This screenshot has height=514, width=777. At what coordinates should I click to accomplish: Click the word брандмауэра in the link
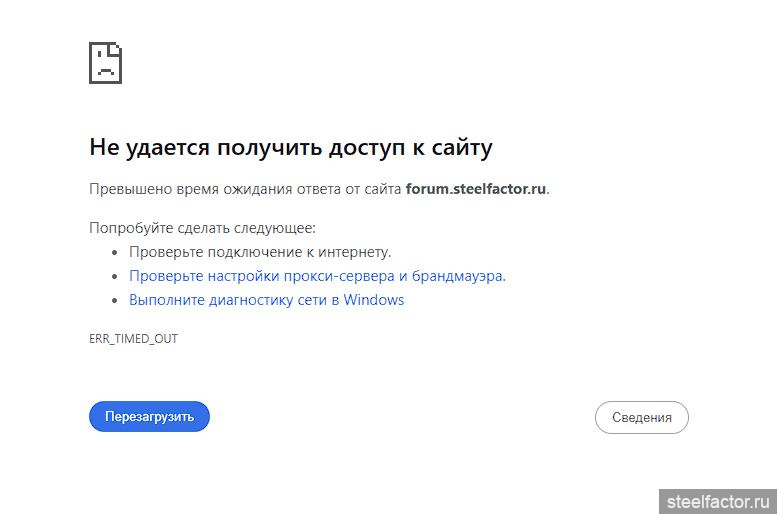(458, 276)
